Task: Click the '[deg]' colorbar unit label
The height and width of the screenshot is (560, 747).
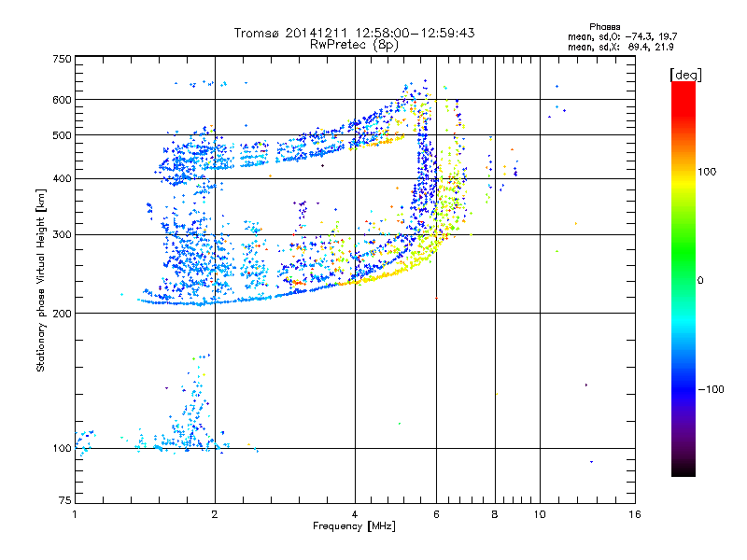Action: coord(685,75)
